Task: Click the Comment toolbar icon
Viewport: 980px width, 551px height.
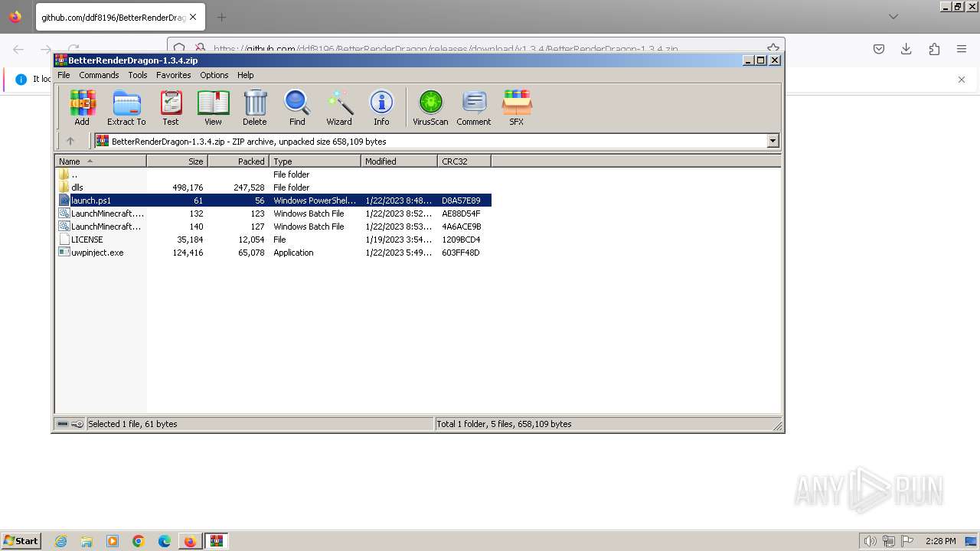Action: [x=474, y=107]
